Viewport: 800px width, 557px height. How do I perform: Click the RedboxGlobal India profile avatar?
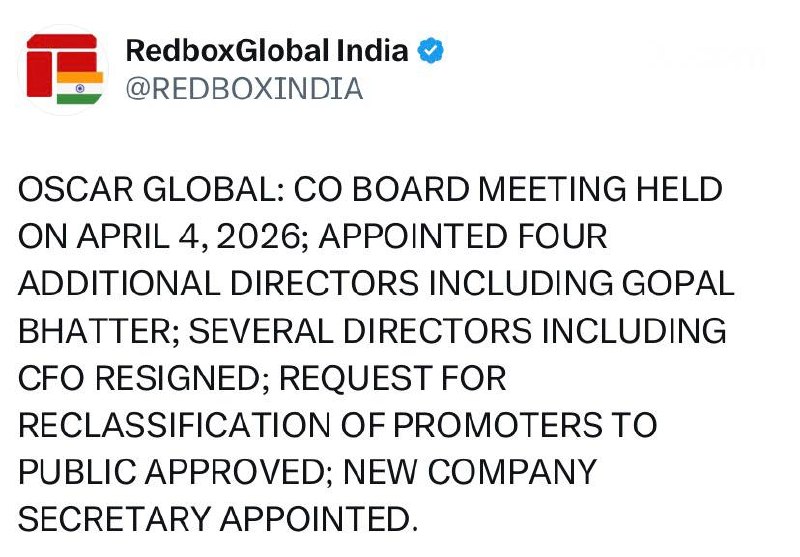click(62, 69)
